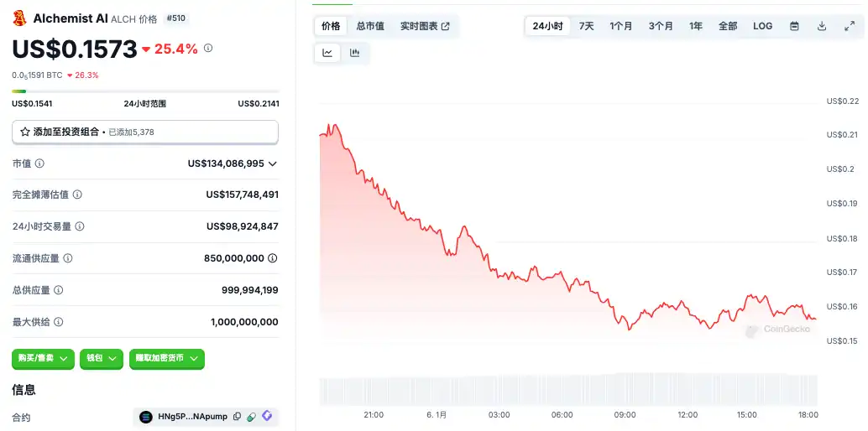
Task: Click the 24小时 range price bar
Action: coord(145,91)
